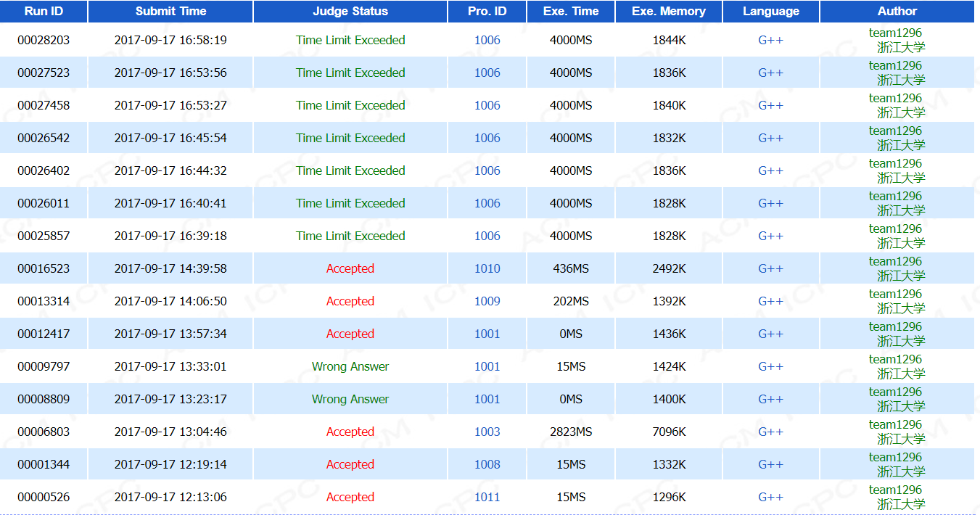Viewport: 980px width, 515px height.
Task: Click the Run ID column header
Action: [x=44, y=12]
